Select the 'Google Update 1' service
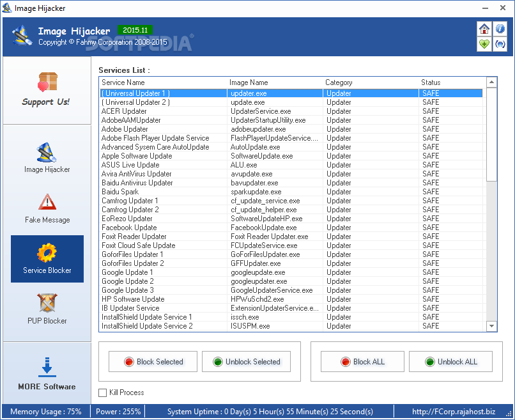 tap(291, 272)
